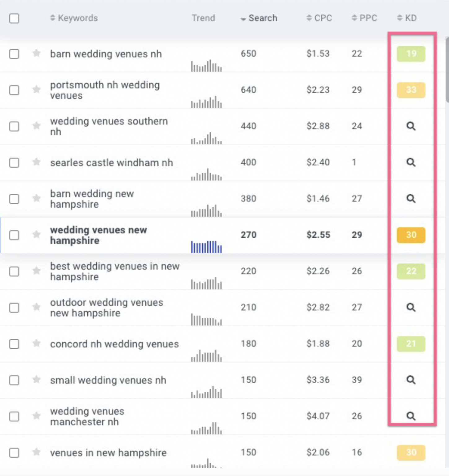Click the orange KD 30 badge on bold row
This screenshot has width=449, height=476.
click(411, 235)
